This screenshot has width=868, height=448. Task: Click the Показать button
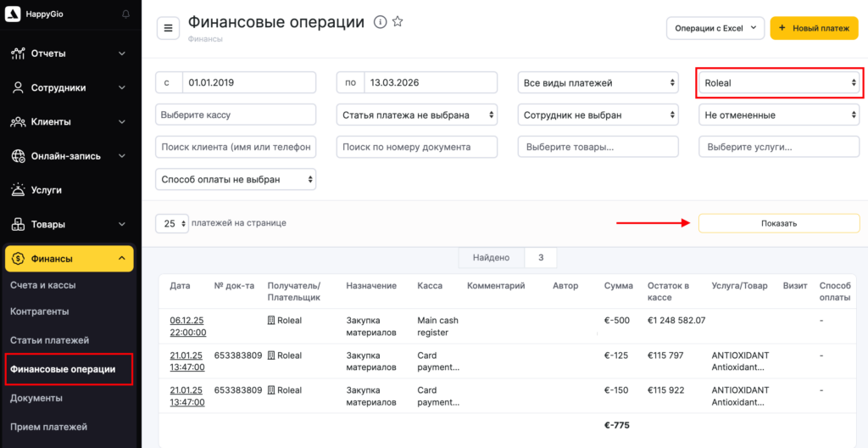[x=779, y=223]
